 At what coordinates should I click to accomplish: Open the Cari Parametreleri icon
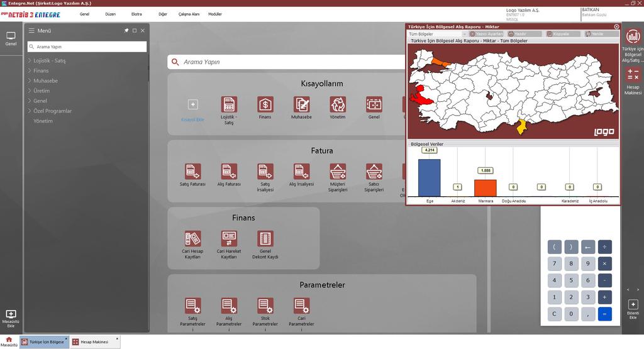coord(301,306)
